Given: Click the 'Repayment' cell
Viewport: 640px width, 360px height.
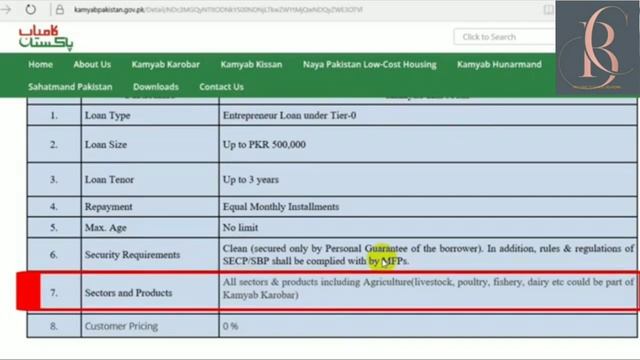Looking at the screenshot, I should pyautogui.click(x=150, y=207).
